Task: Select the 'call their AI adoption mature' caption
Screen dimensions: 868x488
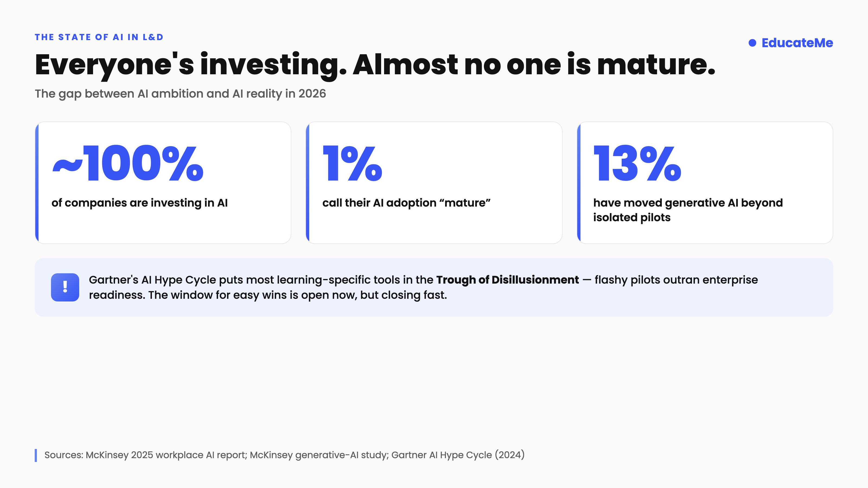Action: coord(406,203)
